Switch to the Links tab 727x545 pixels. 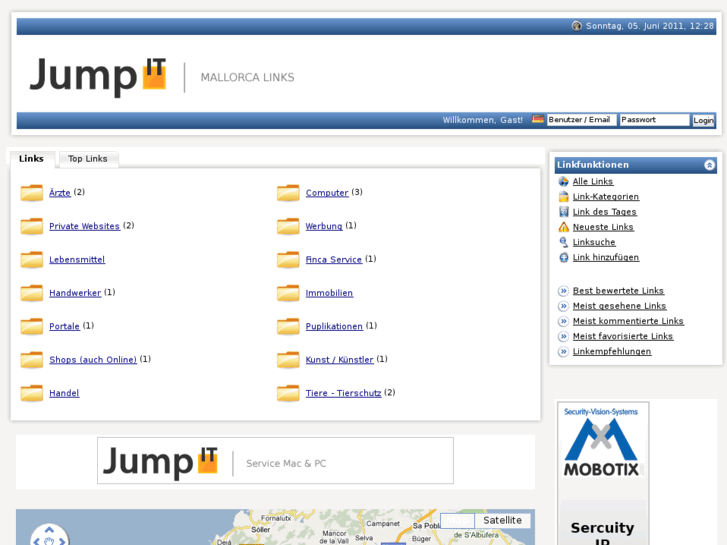(x=32, y=159)
